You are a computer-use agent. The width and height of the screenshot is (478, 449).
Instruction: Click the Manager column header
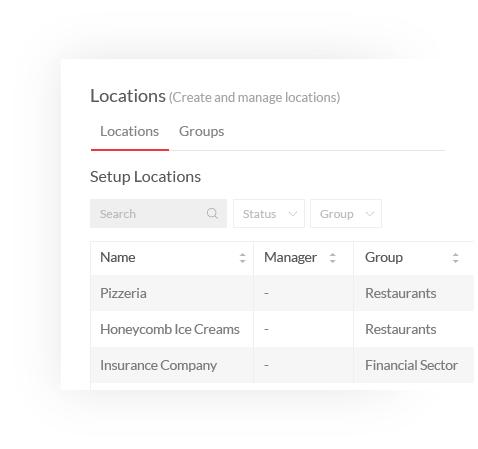point(290,257)
